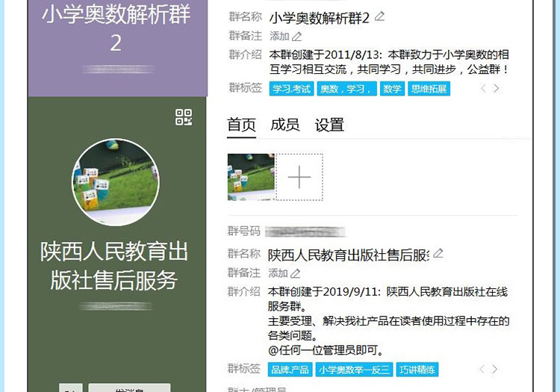Click the 数学 tag

(x=392, y=89)
